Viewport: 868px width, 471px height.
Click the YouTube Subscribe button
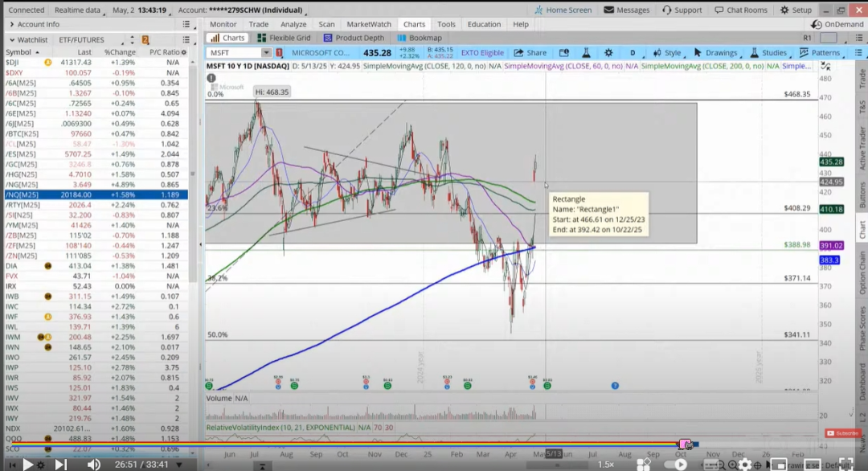point(842,433)
